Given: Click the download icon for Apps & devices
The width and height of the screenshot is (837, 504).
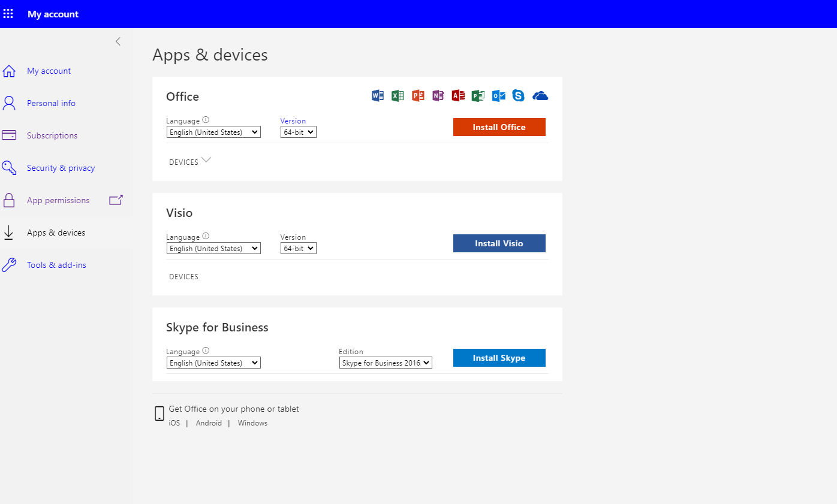Looking at the screenshot, I should pos(8,233).
